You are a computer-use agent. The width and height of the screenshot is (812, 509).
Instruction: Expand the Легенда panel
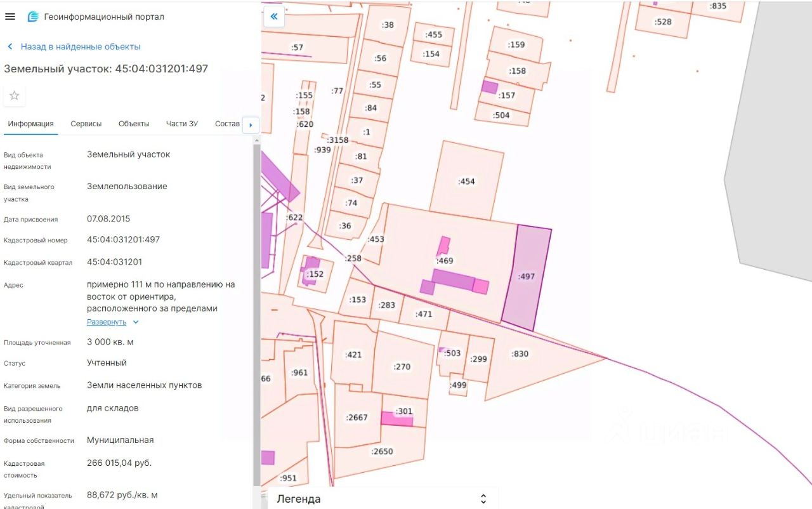(x=383, y=499)
